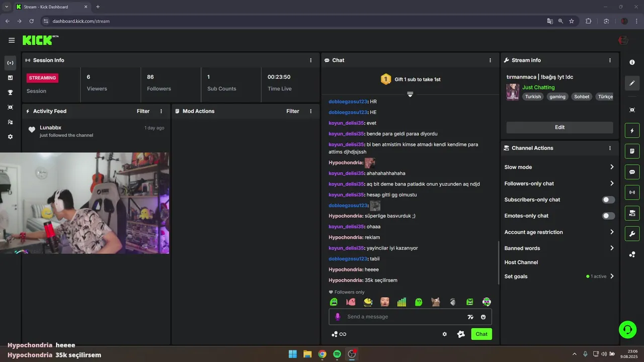
Task: Open the emoji smiley picker
Action: [484, 317]
